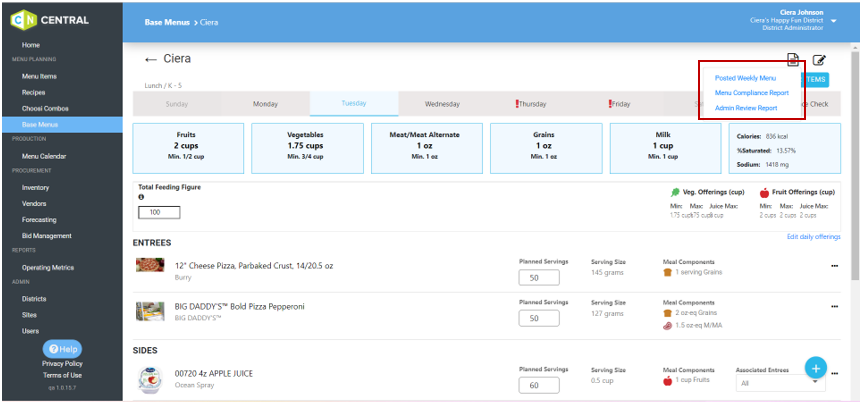866x406 pixels.
Task: Open Menu Calendar in sidebar
Action: coord(44,157)
